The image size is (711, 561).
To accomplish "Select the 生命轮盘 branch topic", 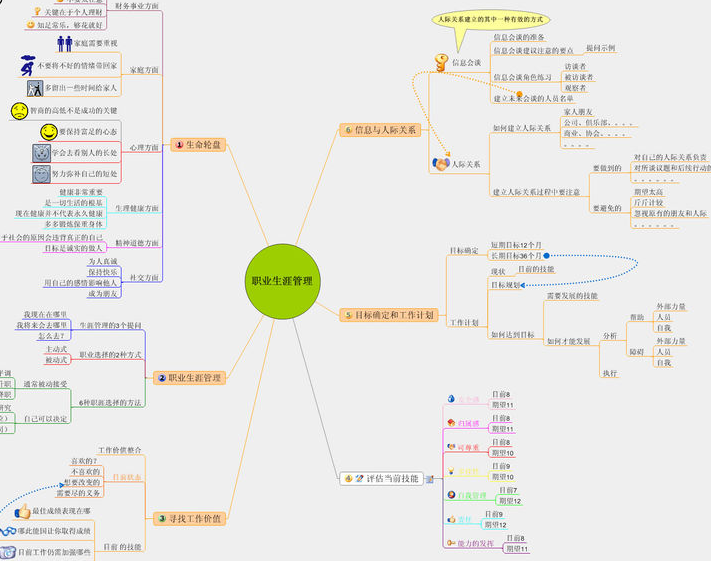I will tap(204, 145).
